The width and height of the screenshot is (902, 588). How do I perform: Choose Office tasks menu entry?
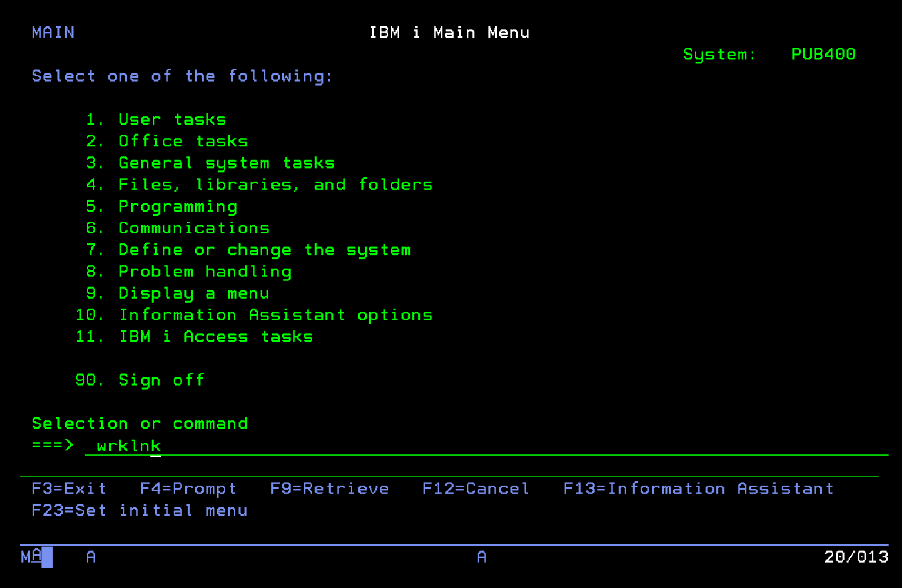point(182,141)
